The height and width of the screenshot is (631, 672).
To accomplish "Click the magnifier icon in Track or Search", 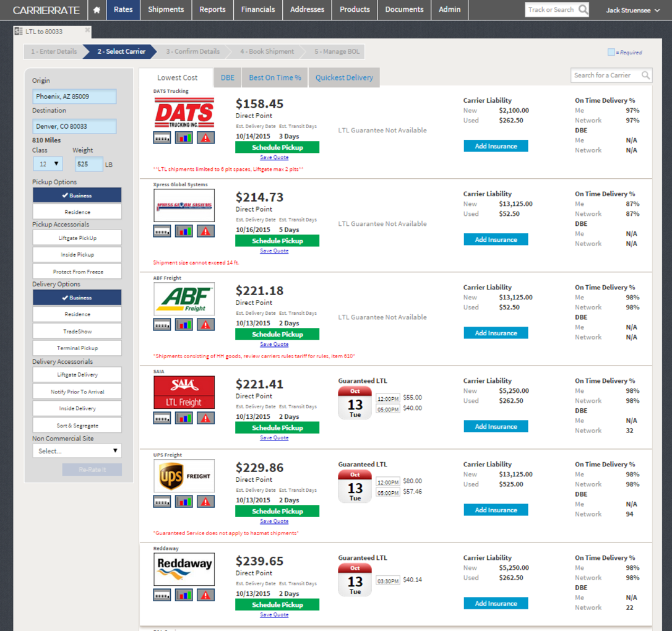I will pos(583,10).
